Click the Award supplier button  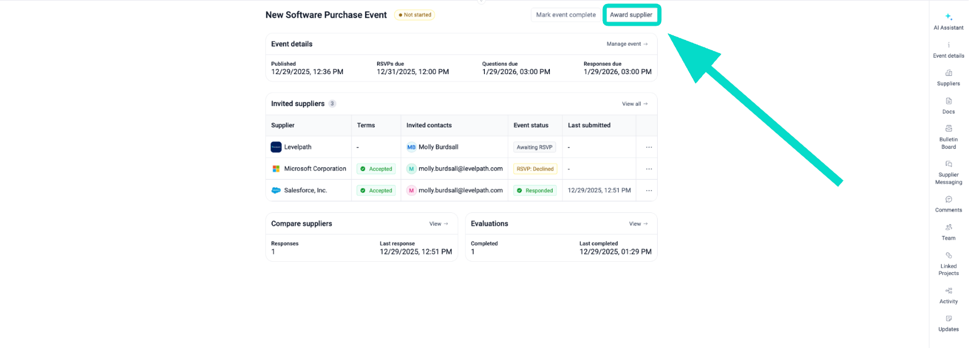click(631, 15)
